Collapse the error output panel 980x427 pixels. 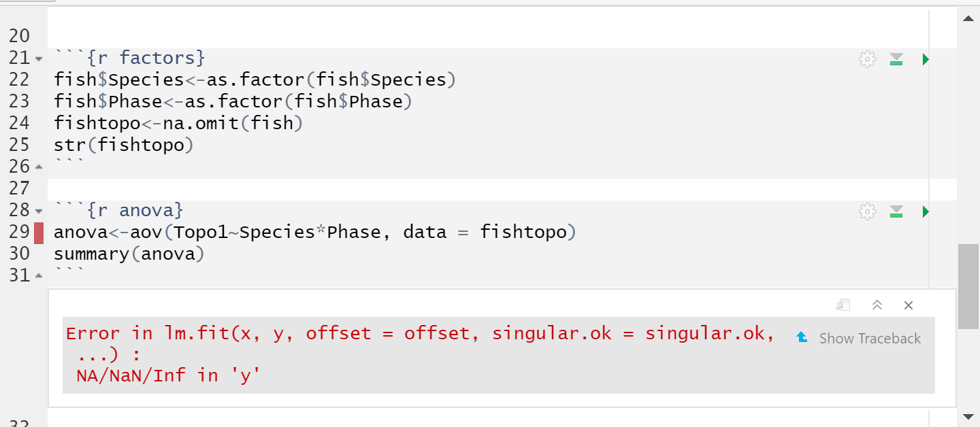pyautogui.click(x=877, y=305)
